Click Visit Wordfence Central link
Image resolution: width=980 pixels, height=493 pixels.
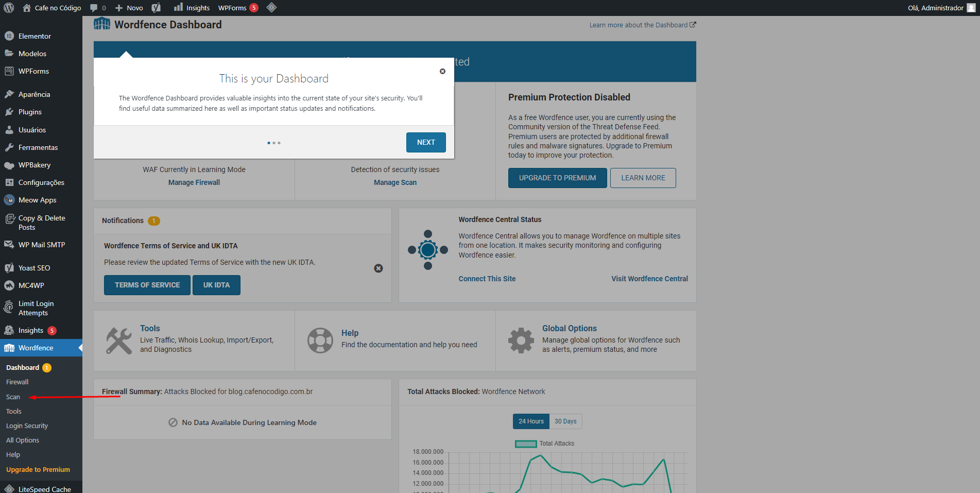point(649,279)
